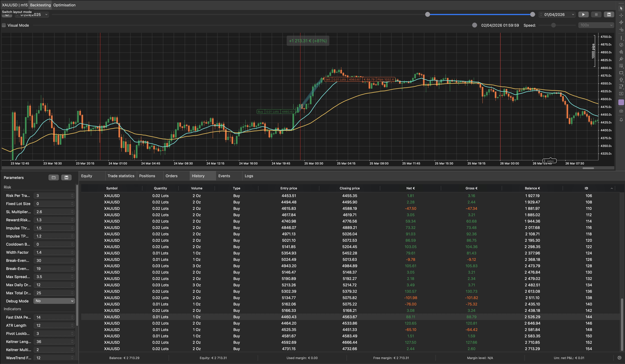Switch to the Equity tab

tap(87, 176)
